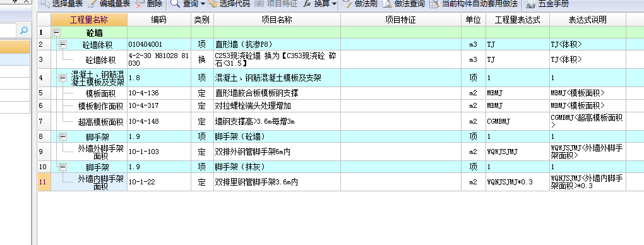This screenshot has width=644, height=245.
Task: Select code cell 10-1-22
Action: (159, 182)
